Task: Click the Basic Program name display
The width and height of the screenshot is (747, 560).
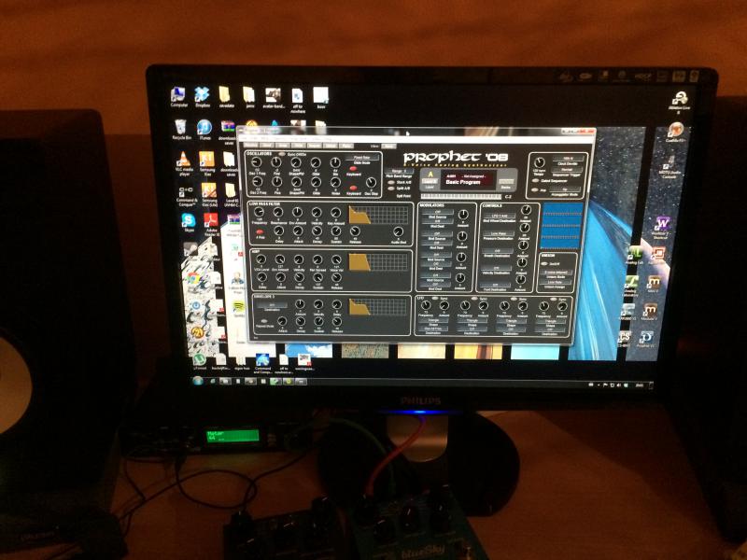Action: pos(463,182)
